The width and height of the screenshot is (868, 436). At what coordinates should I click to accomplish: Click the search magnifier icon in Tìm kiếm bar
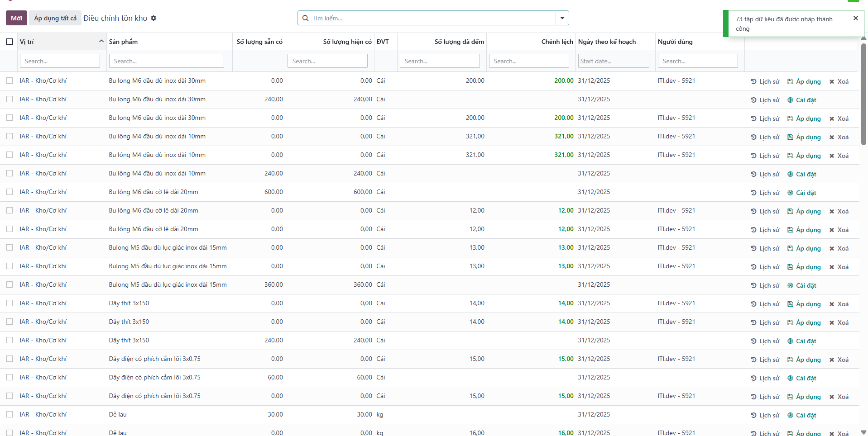[306, 18]
